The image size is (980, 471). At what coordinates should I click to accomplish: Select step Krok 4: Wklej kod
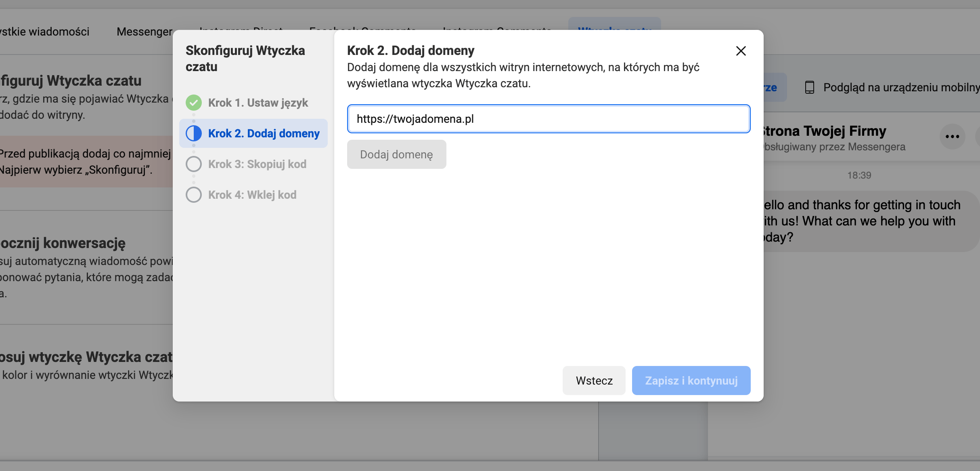tap(253, 195)
